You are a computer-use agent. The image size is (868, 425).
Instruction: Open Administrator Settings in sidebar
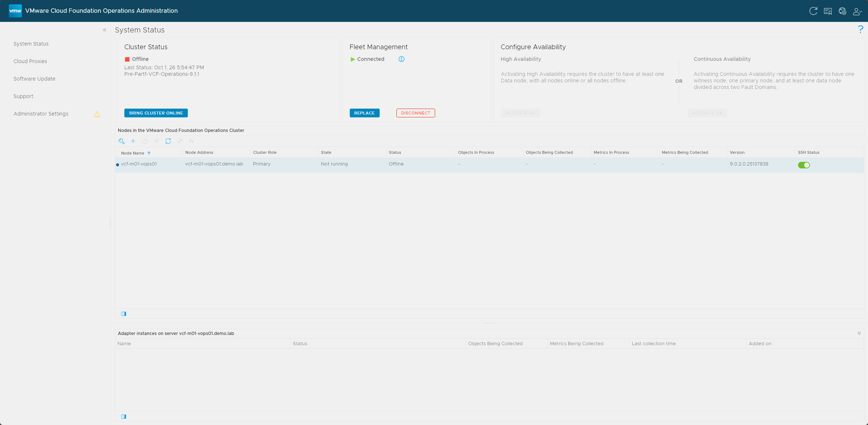coord(41,114)
